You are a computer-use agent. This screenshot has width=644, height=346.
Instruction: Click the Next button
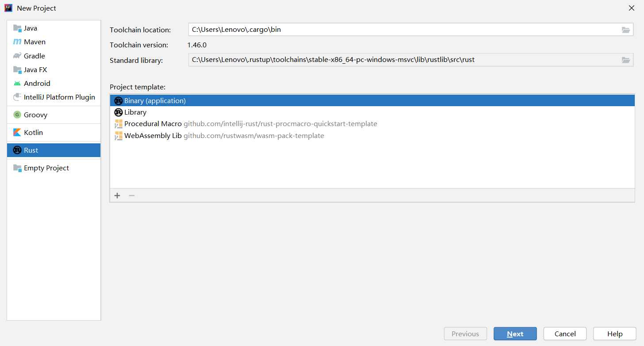(515, 334)
